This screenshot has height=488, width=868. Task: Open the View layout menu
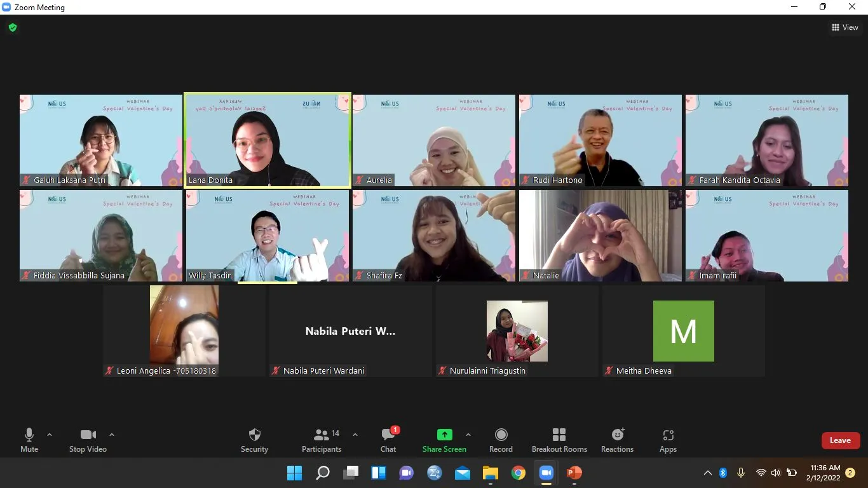845,27
